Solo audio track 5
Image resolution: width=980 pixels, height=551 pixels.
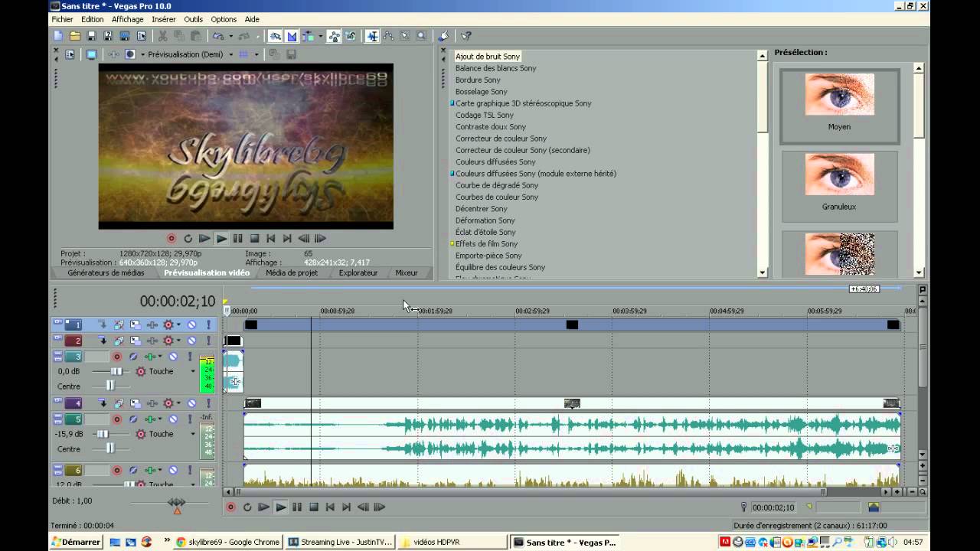189,419
